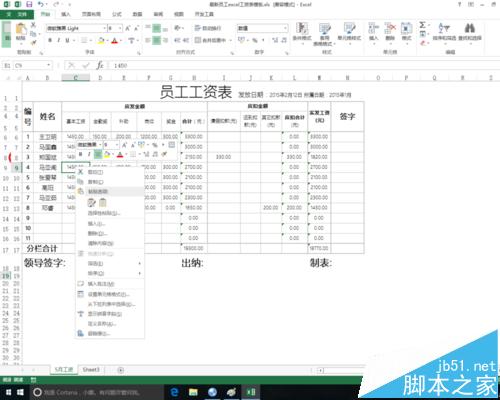Screen dimensions: 500x400
Task: Open the ribbon font name dropdown
Action: click(104, 28)
